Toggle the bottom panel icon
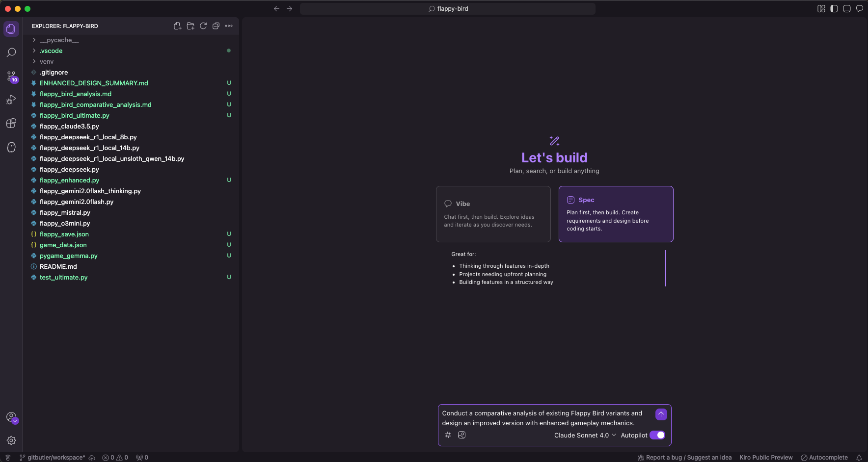The image size is (868, 462). click(x=847, y=9)
